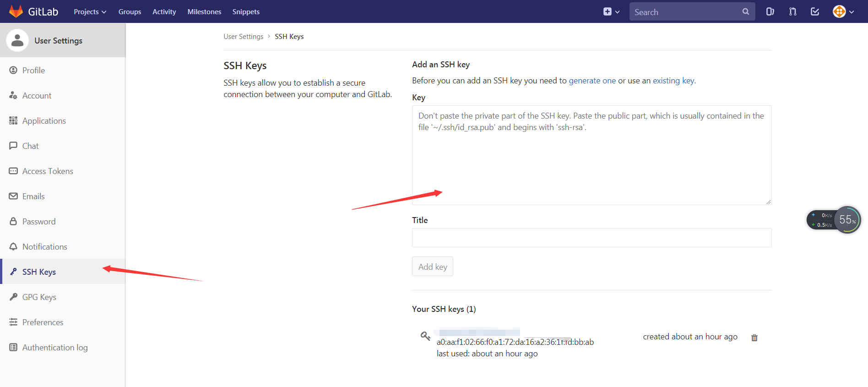Open the Issues icon in navbar

coord(770,12)
